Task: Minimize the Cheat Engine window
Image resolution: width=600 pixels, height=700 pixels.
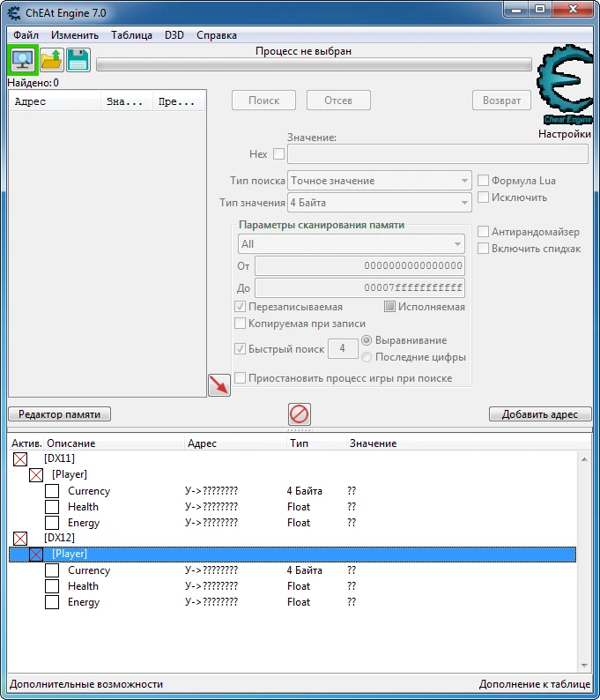Action: [516, 10]
